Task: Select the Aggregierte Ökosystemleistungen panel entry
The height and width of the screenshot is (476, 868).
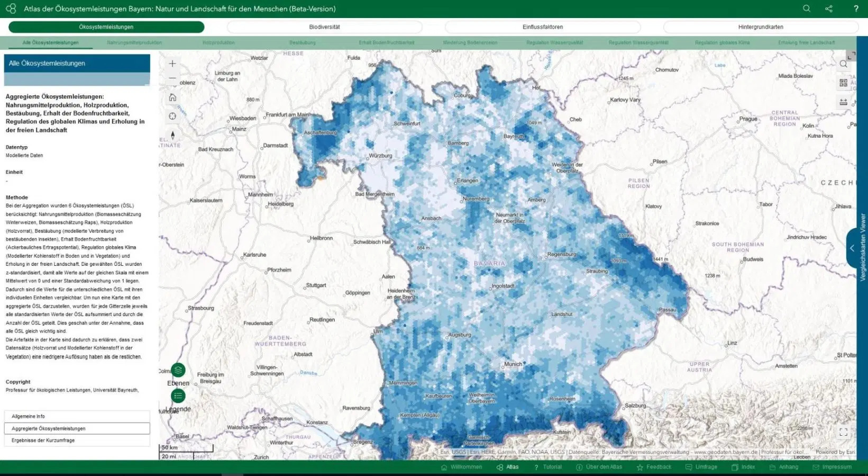Action: point(77,428)
